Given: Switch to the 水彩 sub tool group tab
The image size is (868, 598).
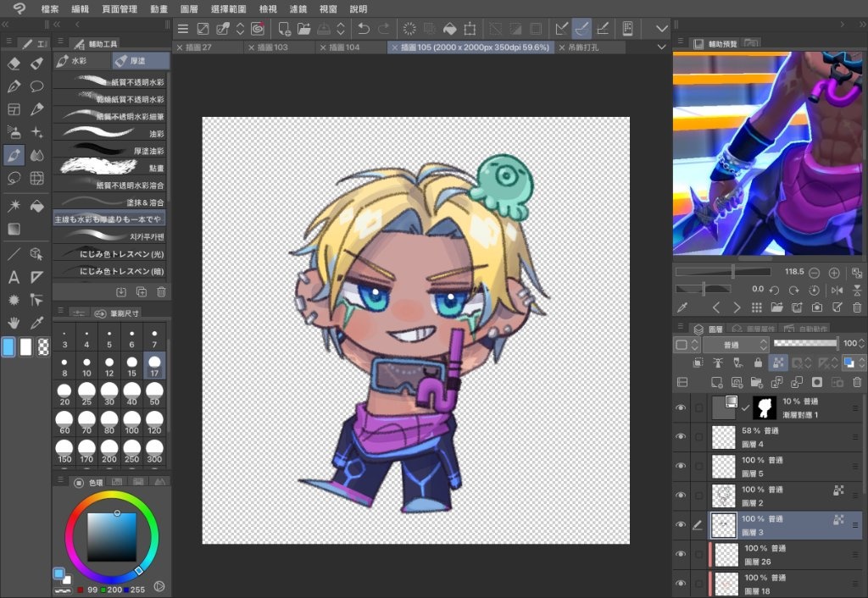Looking at the screenshot, I should [x=82, y=61].
